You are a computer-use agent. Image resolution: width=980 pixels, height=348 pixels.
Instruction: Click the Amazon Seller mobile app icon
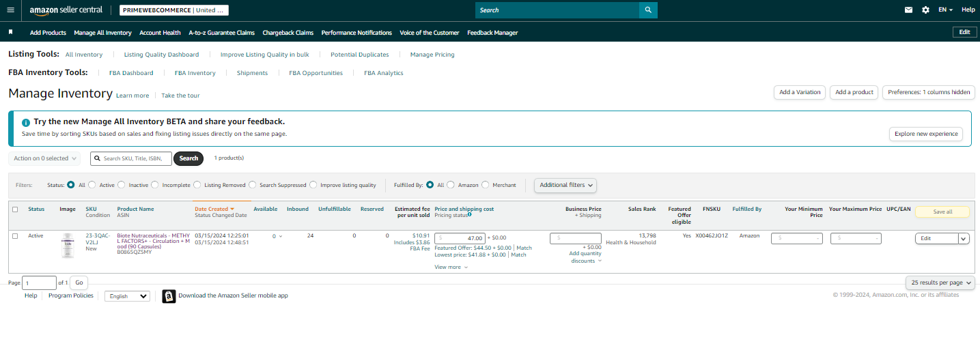point(169,296)
